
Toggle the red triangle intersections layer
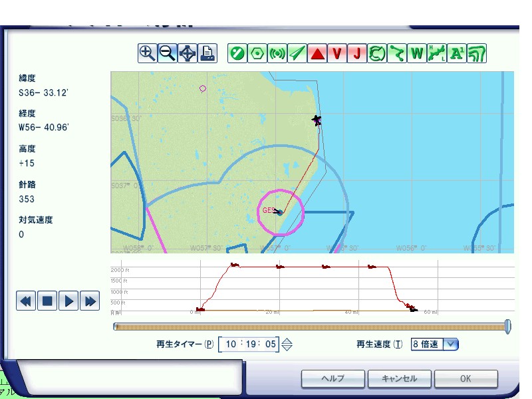click(x=317, y=53)
